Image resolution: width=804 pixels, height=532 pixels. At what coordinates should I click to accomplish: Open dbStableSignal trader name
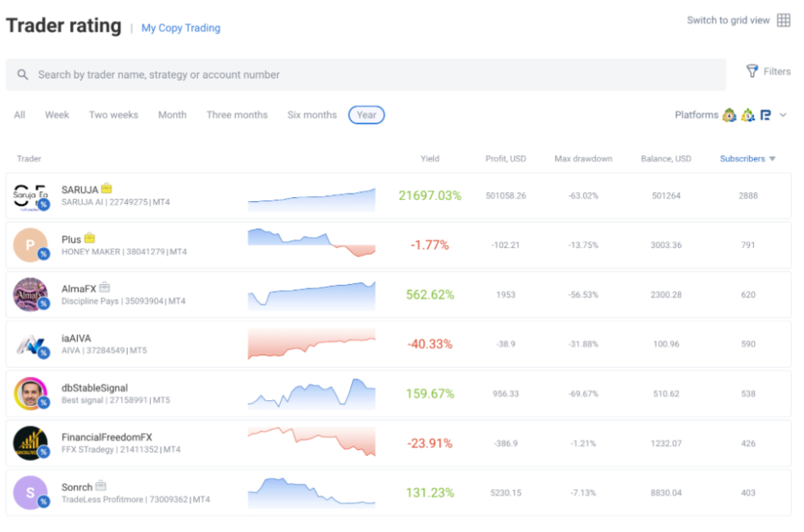(94, 388)
